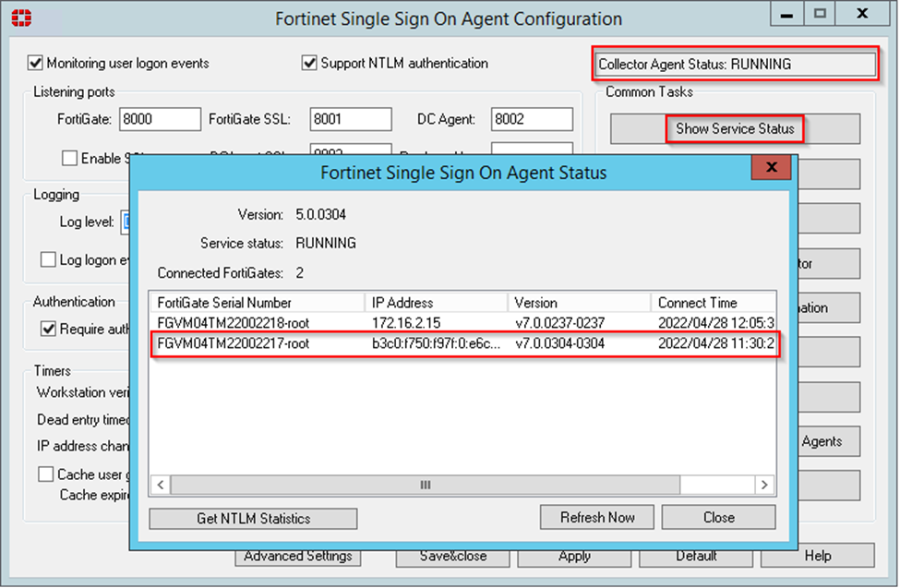The image size is (900, 588).
Task: Click the Fortinet logo icon in title bar
Action: (x=21, y=18)
